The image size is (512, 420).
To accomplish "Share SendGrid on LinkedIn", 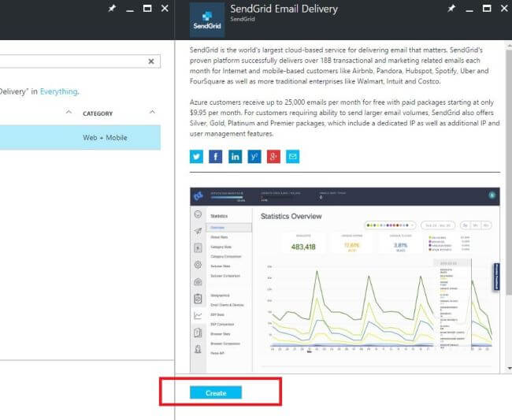I will tap(235, 157).
